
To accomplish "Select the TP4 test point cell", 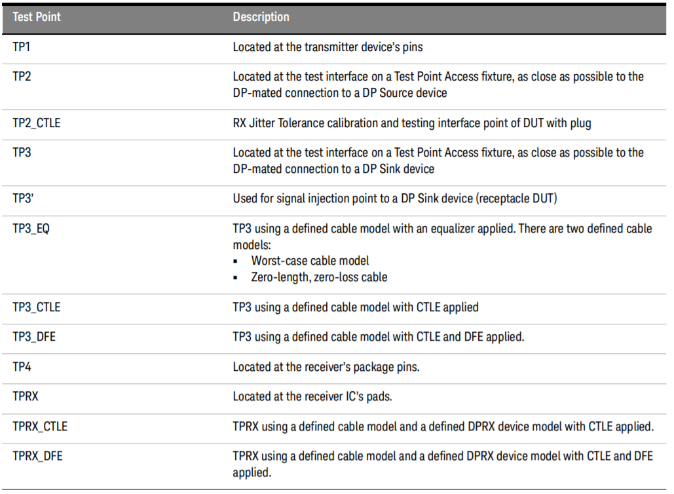I will pos(22,366).
